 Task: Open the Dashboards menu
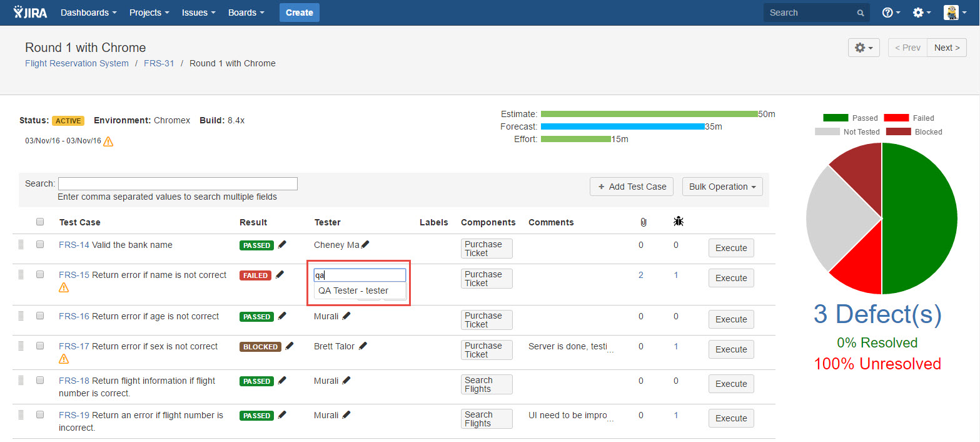[x=88, y=13]
